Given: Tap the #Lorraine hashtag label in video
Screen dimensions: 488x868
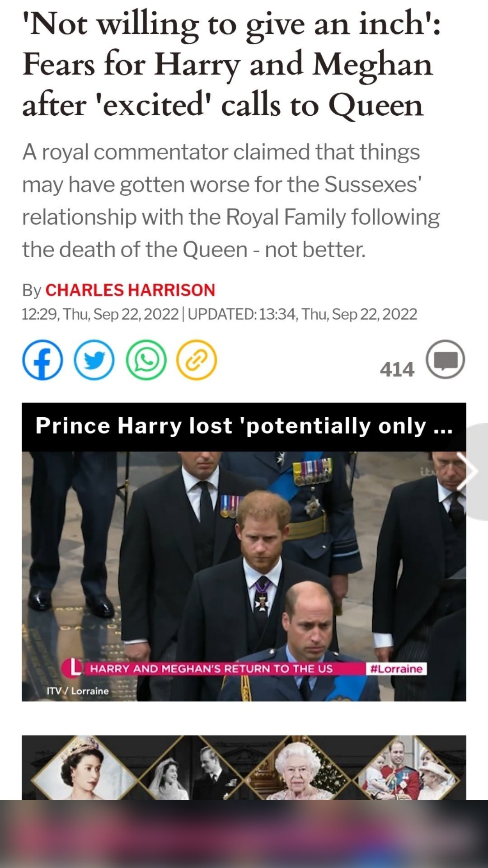Looking at the screenshot, I should point(396,669).
